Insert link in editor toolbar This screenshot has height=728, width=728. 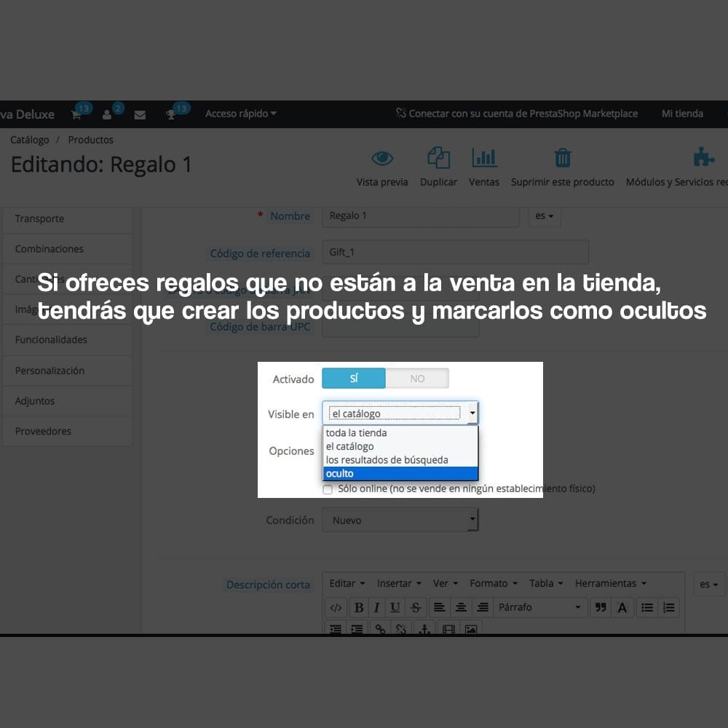(x=380, y=629)
